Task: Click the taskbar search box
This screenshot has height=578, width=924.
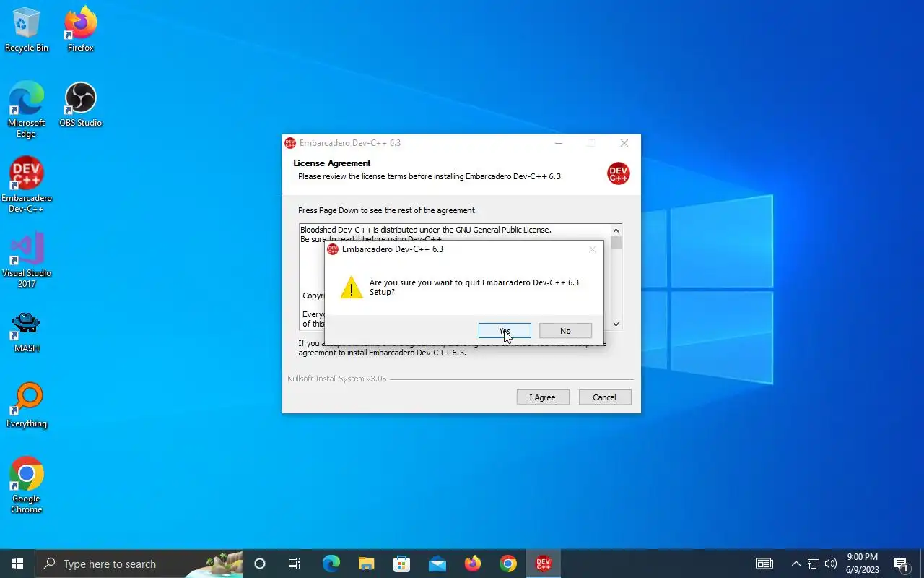Action: pos(139,564)
